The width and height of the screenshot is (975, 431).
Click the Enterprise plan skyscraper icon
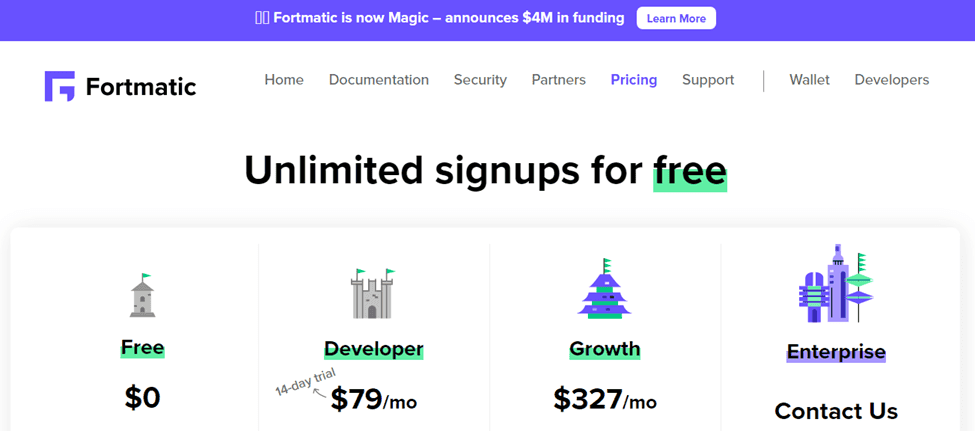pyautogui.click(x=836, y=284)
